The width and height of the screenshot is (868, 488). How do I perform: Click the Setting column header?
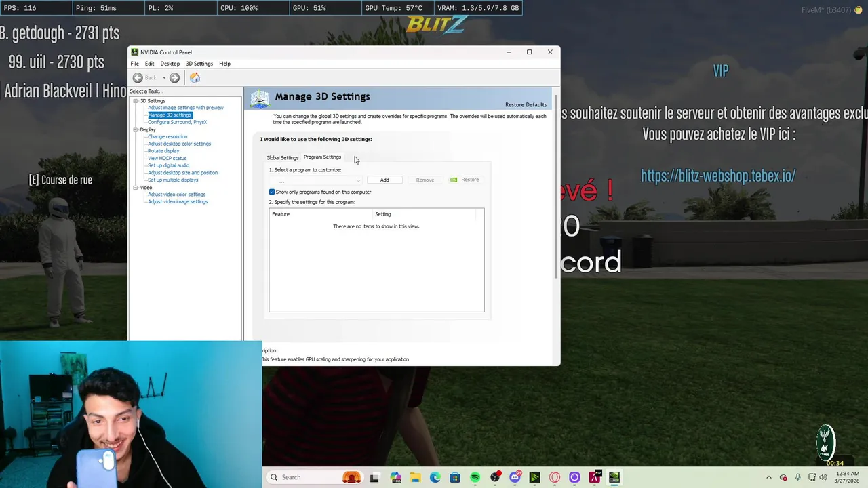click(x=425, y=214)
